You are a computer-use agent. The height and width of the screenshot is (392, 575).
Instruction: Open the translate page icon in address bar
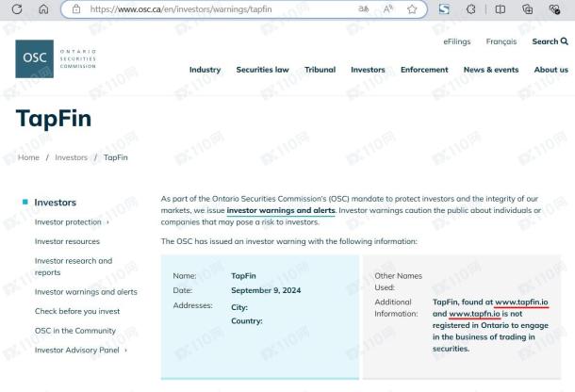[364, 9]
